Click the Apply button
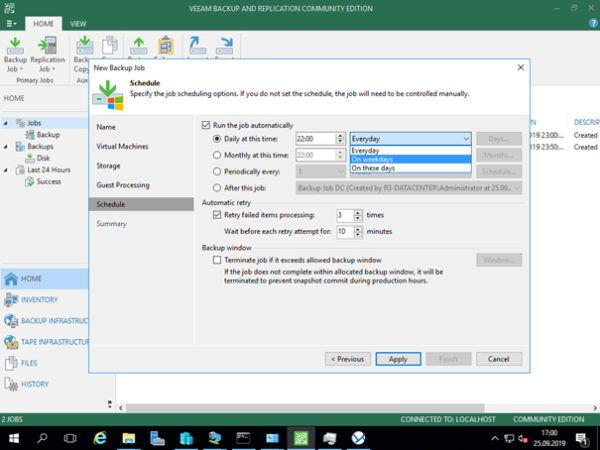Image resolution: width=600 pixels, height=450 pixels. click(397, 358)
